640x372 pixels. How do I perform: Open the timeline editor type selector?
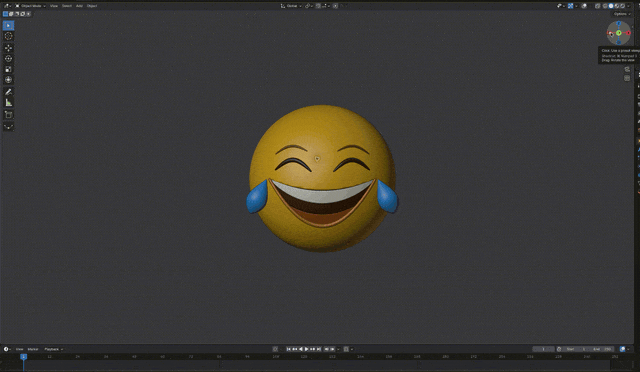(x=7, y=349)
